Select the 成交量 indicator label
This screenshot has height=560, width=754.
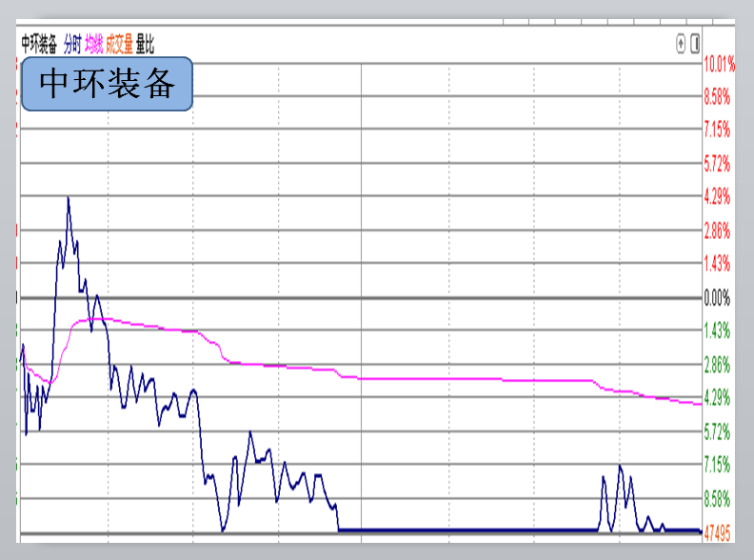(119, 44)
